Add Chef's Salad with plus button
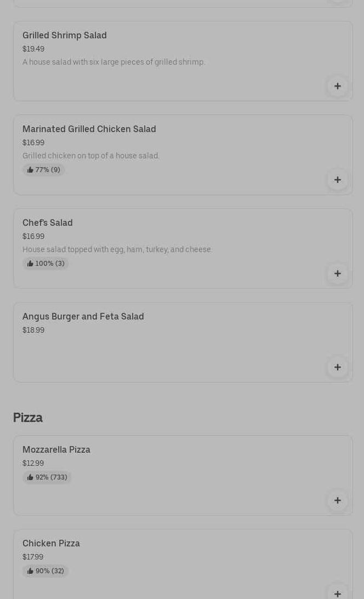 point(337,273)
